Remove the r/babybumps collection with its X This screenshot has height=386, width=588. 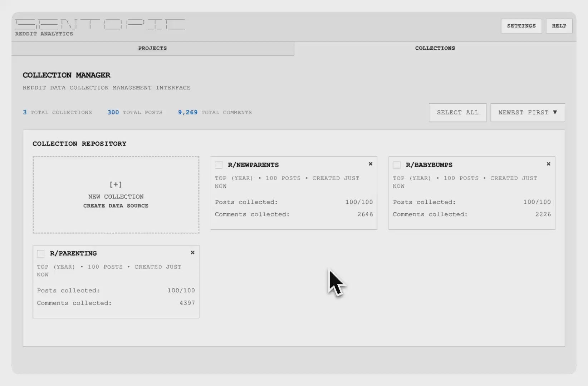[548, 164]
